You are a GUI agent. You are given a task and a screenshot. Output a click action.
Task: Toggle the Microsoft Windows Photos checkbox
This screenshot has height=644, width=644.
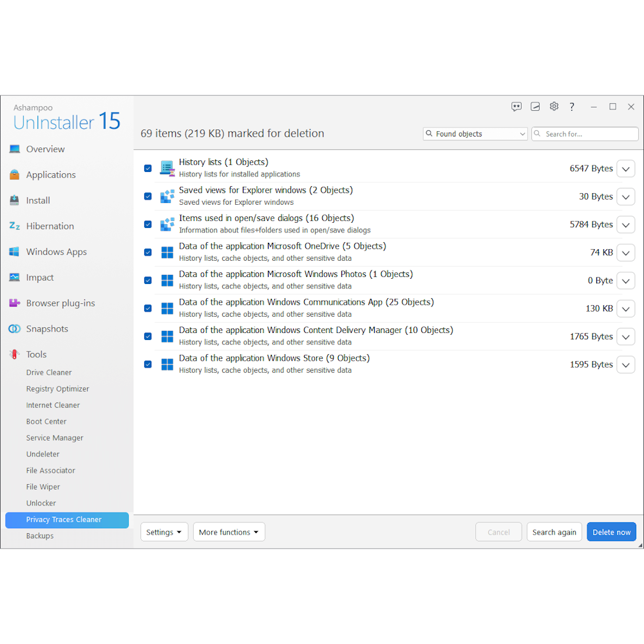tap(148, 280)
